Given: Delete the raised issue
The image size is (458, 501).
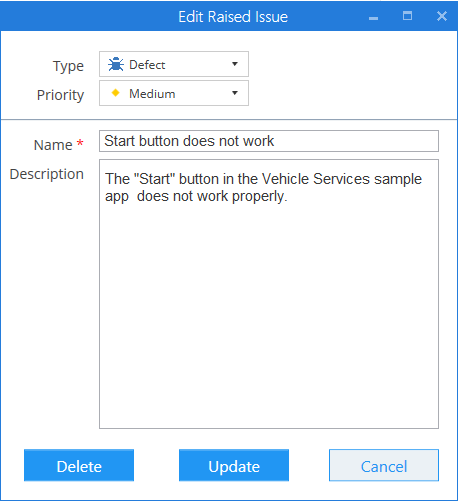Looking at the screenshot, I should (79, 465).
